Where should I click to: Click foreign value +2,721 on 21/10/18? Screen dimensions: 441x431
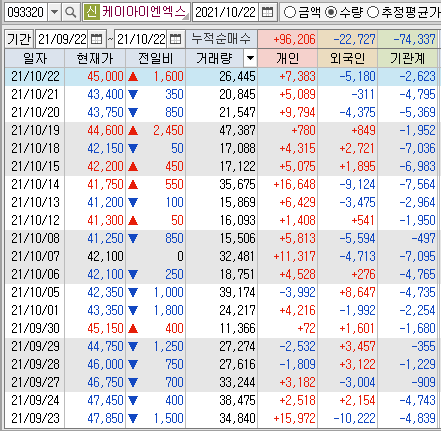point(357,149)
